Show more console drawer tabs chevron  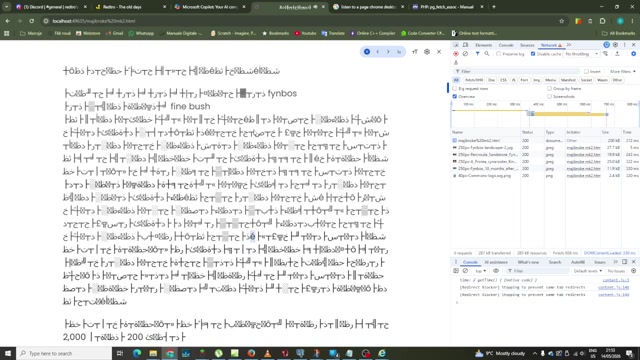(616, 262)
